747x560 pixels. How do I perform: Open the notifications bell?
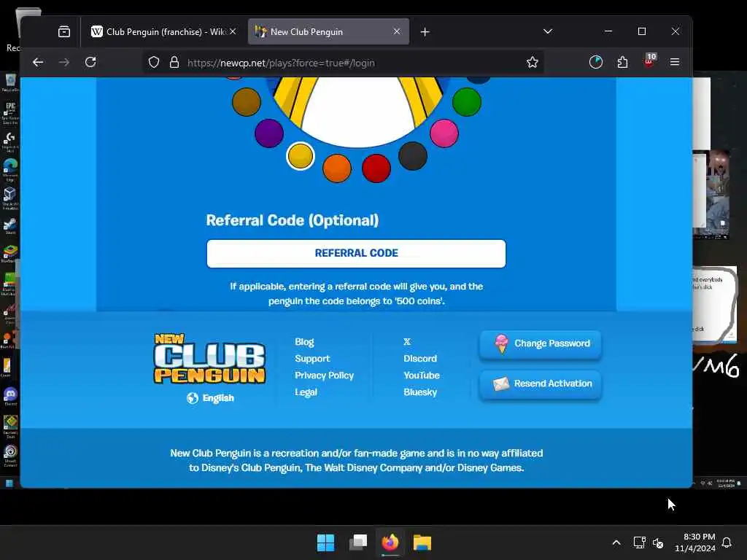pyautogui.click(x=727, y=542)
